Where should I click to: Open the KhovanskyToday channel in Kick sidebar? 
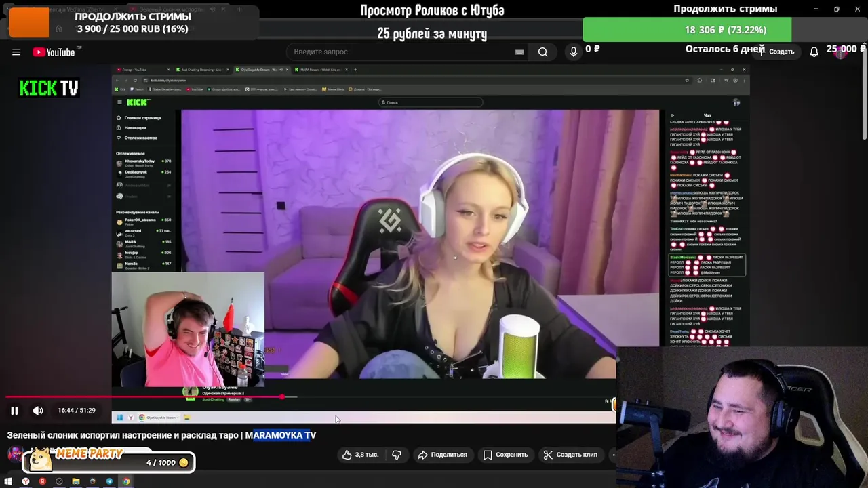[x=143, y=163]
